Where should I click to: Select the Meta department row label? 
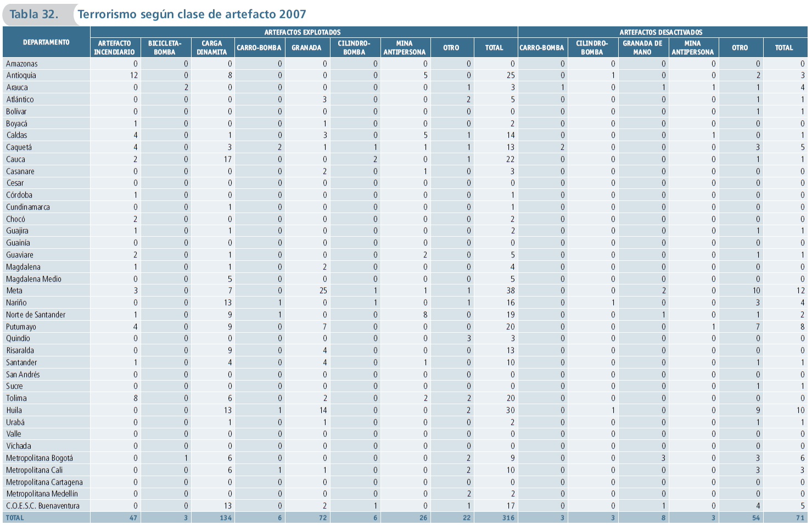click(x=14, y=291)
